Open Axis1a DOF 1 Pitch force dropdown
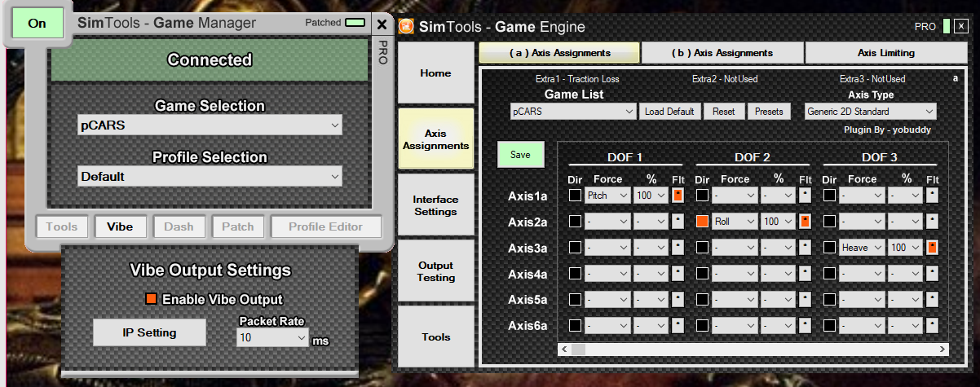The width and height of the screenshot is (980, 387). coord(607,196)
